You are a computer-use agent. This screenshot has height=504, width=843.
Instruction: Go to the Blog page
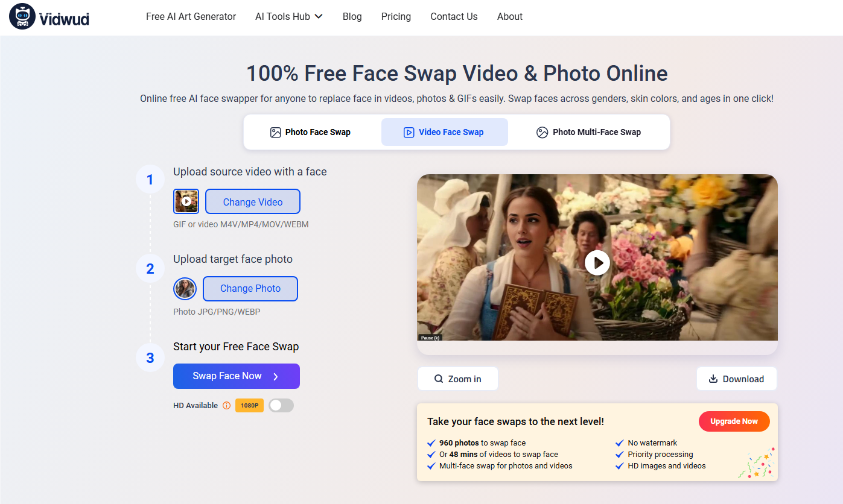pos(352,17)
